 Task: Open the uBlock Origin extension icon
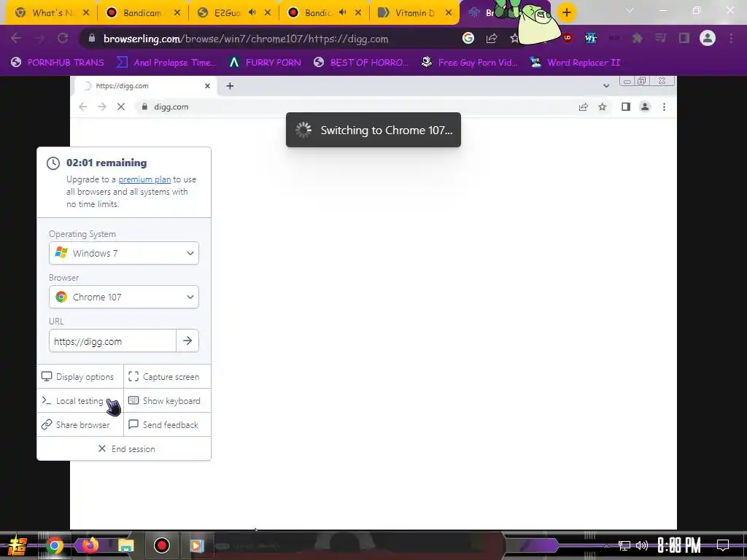(x=567, y=38)
